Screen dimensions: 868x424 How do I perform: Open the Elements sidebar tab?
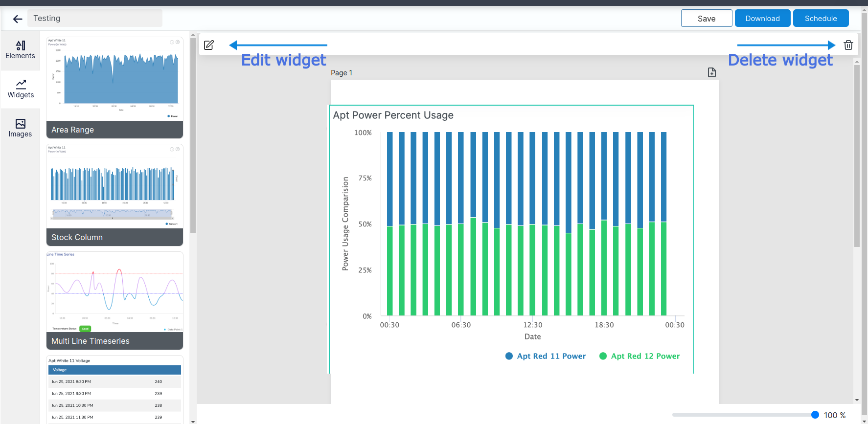pyautogui.click(x=20, y=50)
